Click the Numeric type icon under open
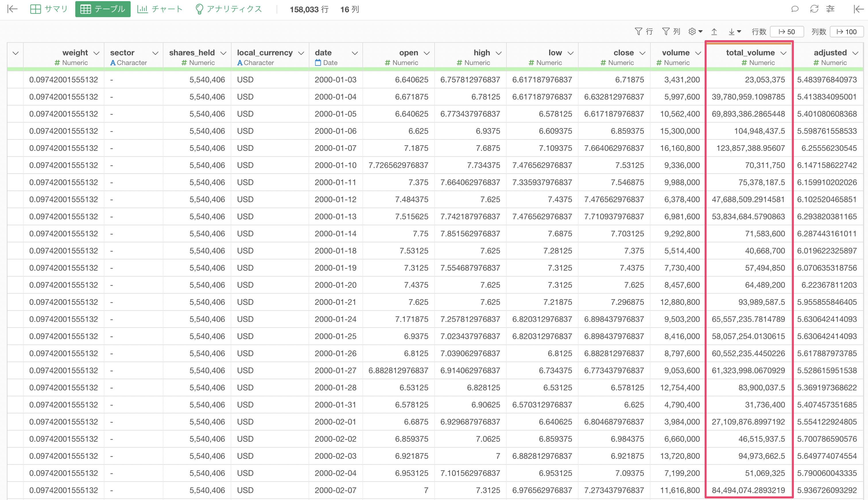This screenshot has width=868, height=500. (388, 63)
